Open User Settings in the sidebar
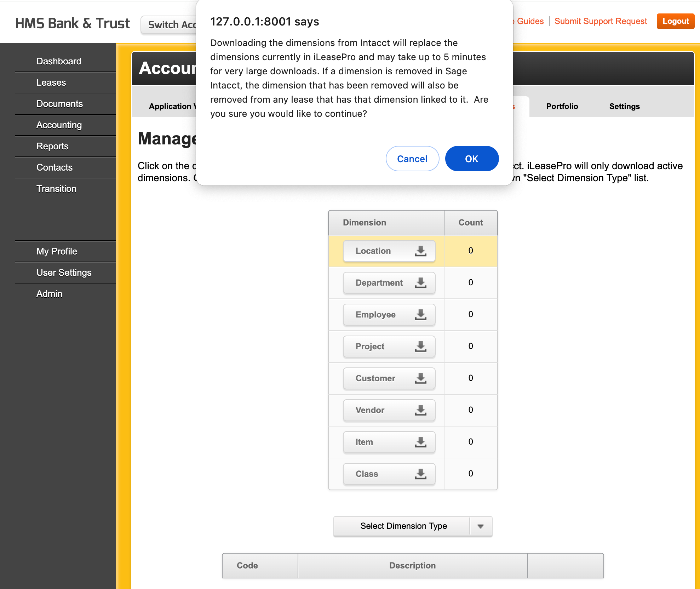This screenshot has height=589, width=700. tap(64, 273)
